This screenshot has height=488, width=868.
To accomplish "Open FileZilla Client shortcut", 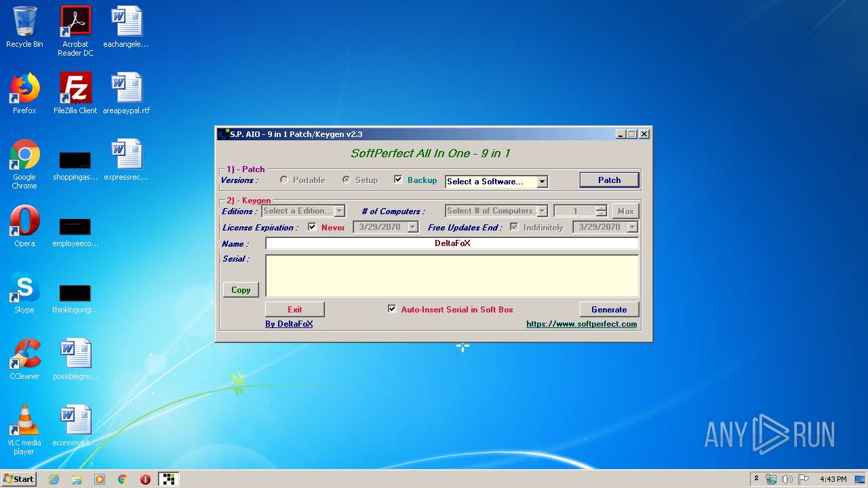I will (75, 94).
